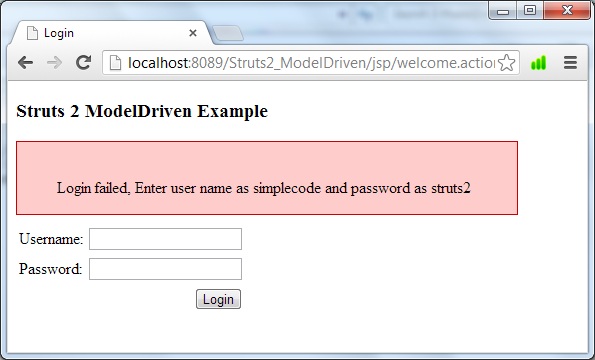Focus the address bar URL
Viewport: 595px width, 360px height.
click(x=310, y=63)
